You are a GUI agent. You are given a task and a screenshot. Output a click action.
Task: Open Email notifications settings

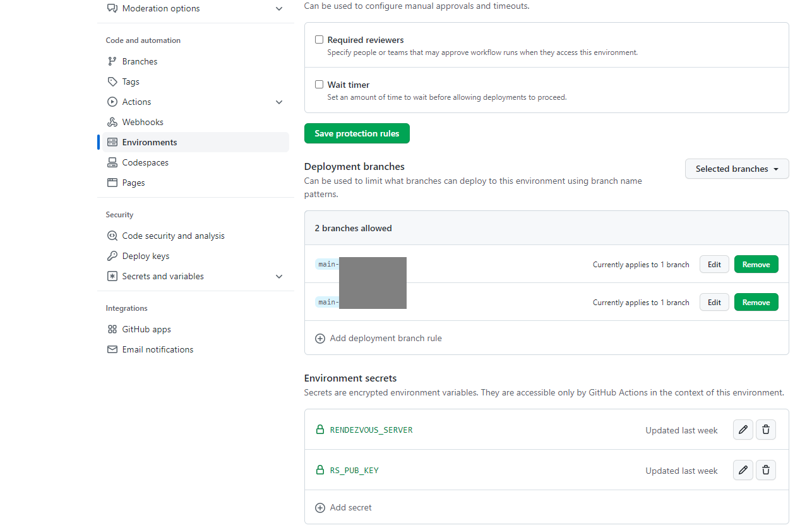[x=158, y=349]
